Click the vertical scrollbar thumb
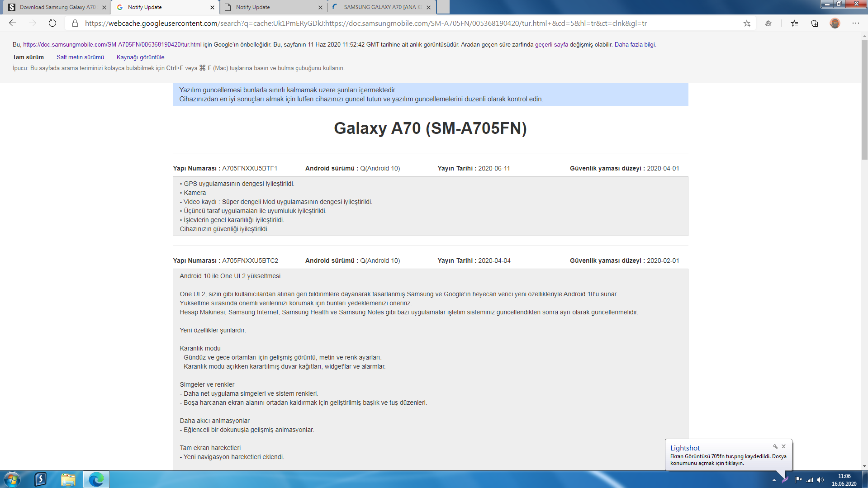Screen dimensions: 868x488 864,99
